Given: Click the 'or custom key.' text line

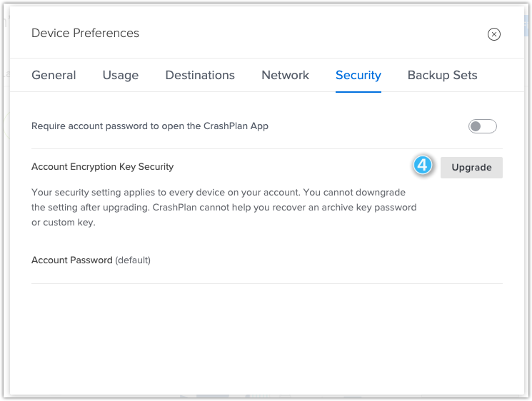Looking at the screenshot, I should click(x=64, y=223).
